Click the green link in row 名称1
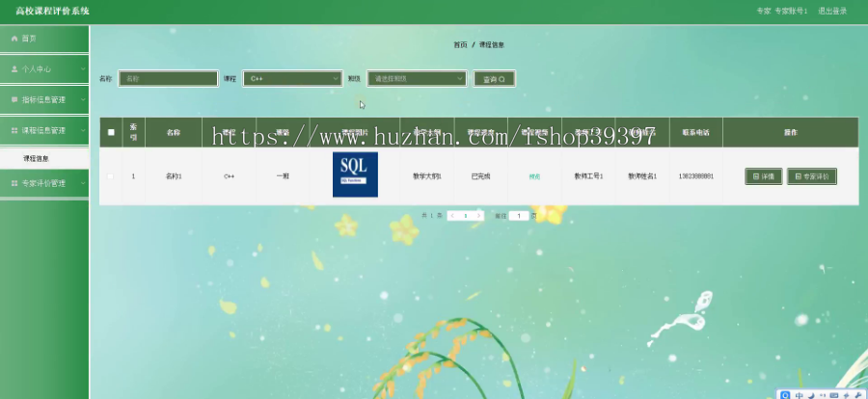The image size is (868, 399). pyautogui.click(x=534, y=176)
